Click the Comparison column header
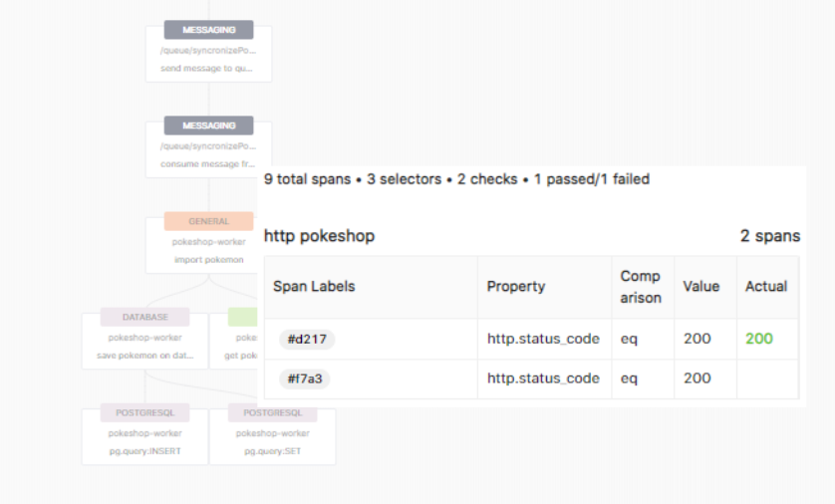 pyautogui.click(x=641, y=287)
